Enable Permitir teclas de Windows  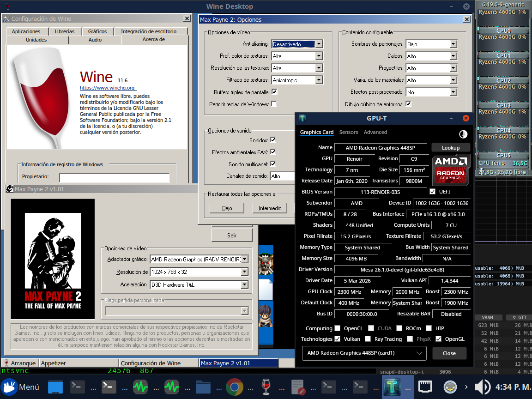[274, 104]
